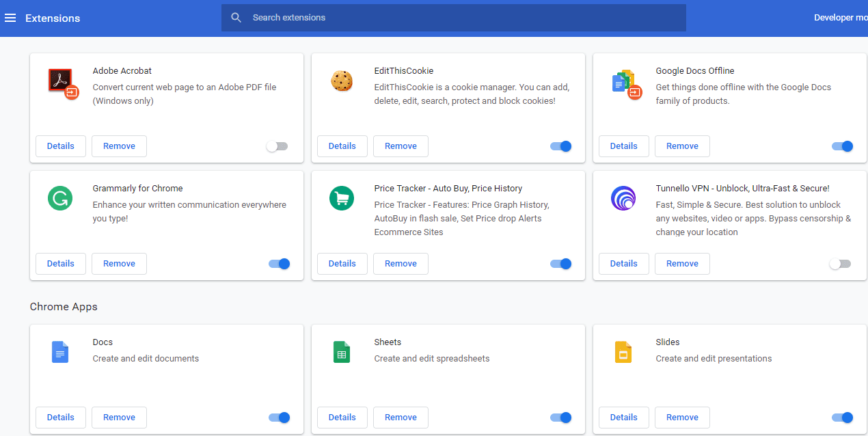Click the Docs app icon

pyautogui.click(x=60, y=352)
